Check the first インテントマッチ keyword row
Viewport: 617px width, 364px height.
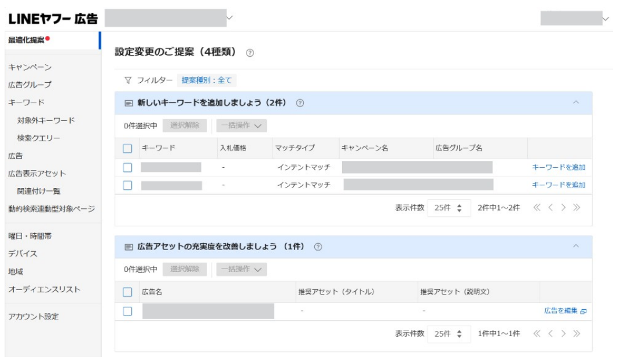tap(127, 168)
